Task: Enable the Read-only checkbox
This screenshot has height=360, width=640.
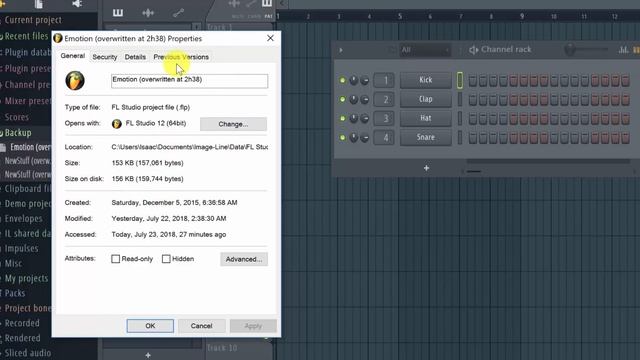Action: (116, 259)
